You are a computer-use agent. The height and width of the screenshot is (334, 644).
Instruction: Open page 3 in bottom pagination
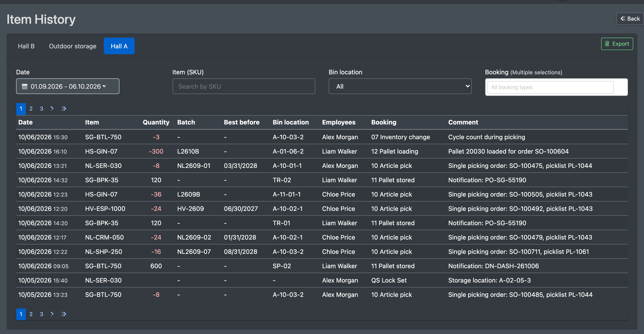coord(42,314)
